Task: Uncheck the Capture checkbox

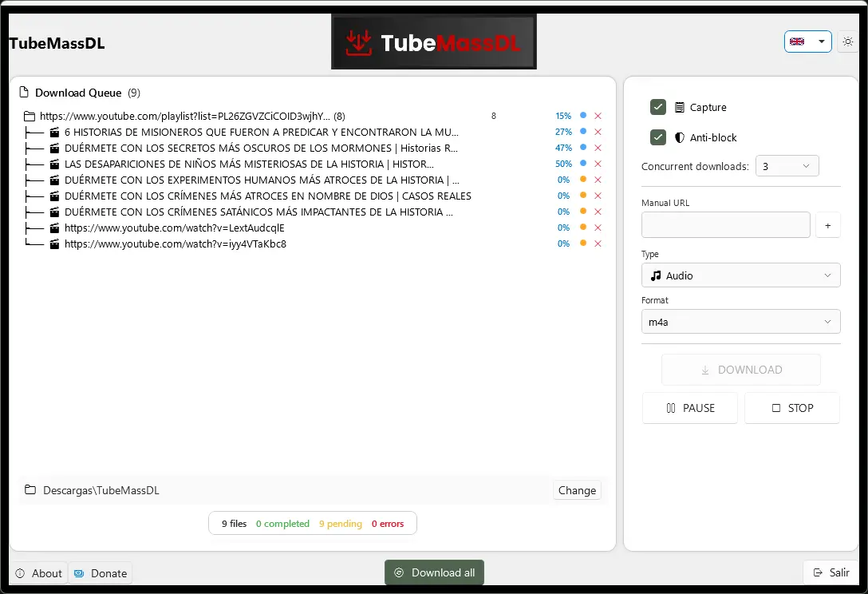Action: [x=657, y=107]
